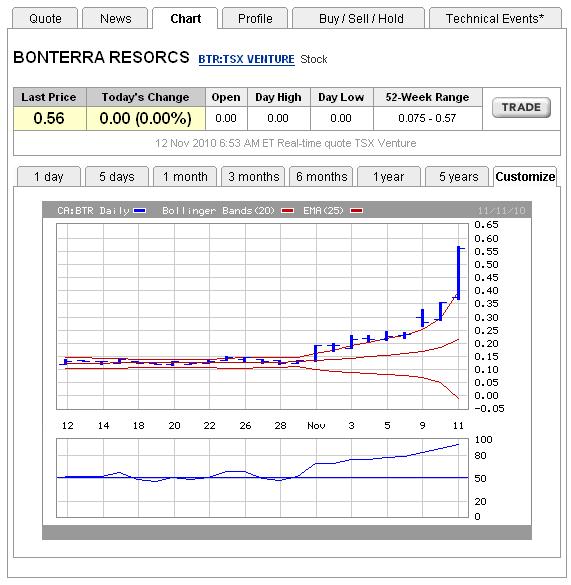Click the Last Price value 0.56
The image size is (571, 585).
pos(49,118)
